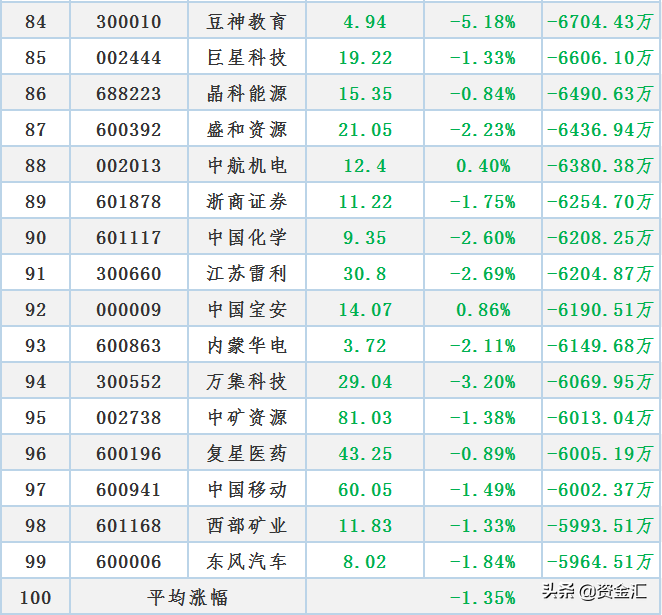Click net flow -6013.04万
Image resolution: width=662 pixels, height=615 pixels.
(600, 418)
